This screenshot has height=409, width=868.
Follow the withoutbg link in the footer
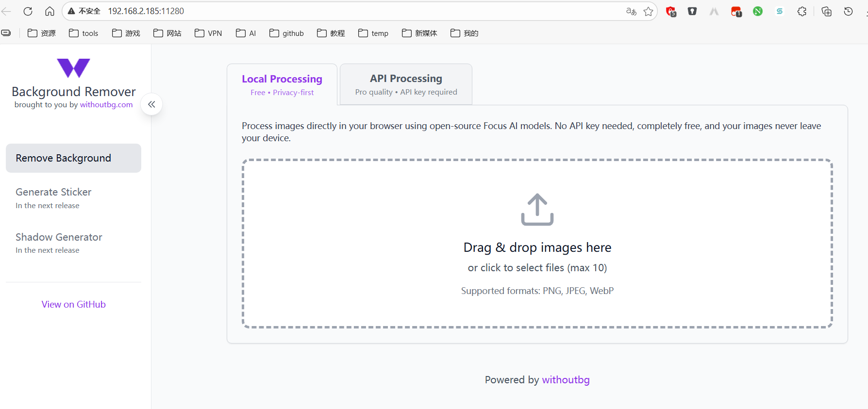566,380
